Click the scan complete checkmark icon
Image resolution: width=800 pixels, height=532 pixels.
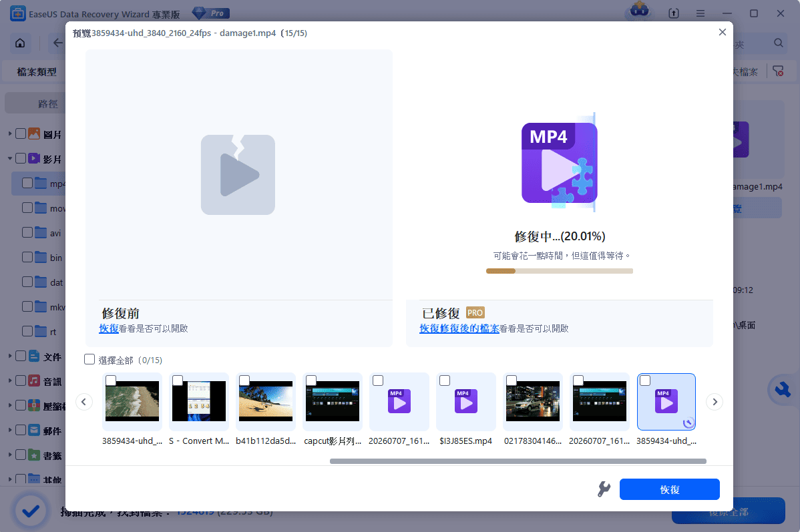[x=31, y=511]
